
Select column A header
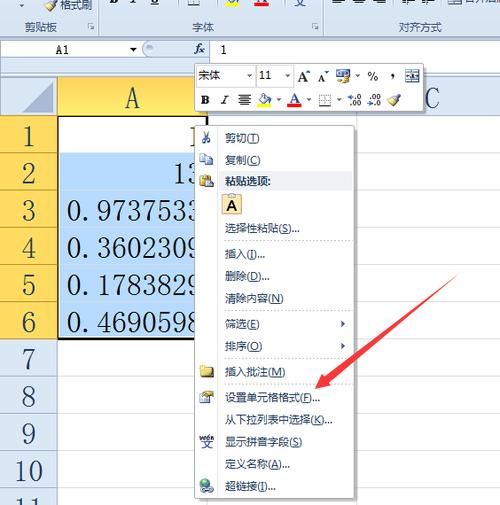pyautogui.click(x=132, y=97)
